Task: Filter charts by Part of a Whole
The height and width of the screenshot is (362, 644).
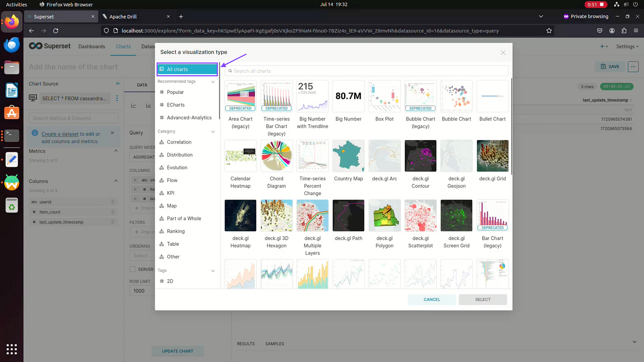Action: pyautogui.click(x=184, y=218)
